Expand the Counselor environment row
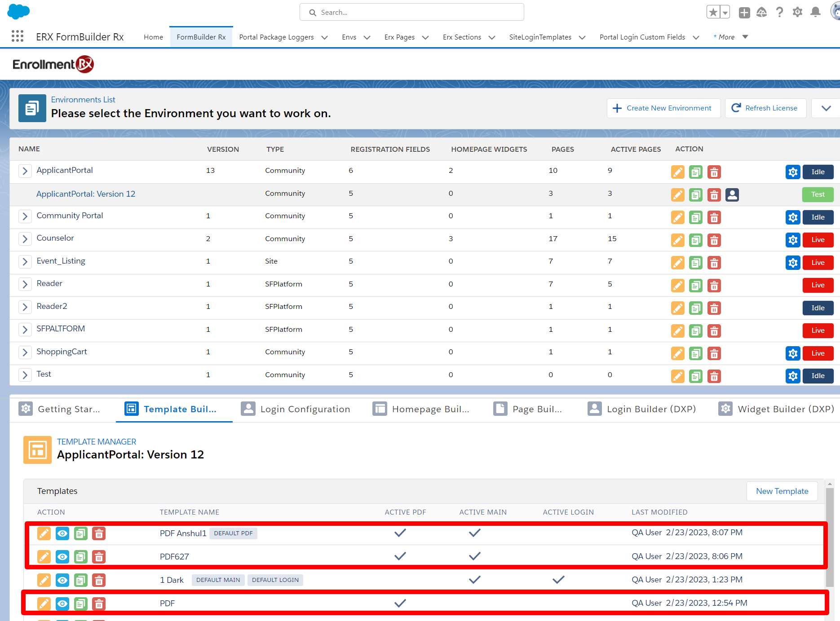 (25, 239)
